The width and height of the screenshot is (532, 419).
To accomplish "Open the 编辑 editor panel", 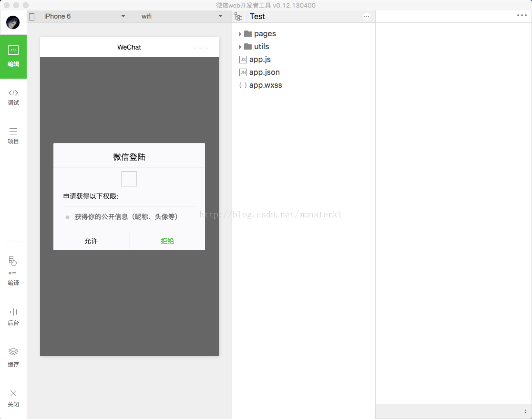I will (x=13, y=56).
